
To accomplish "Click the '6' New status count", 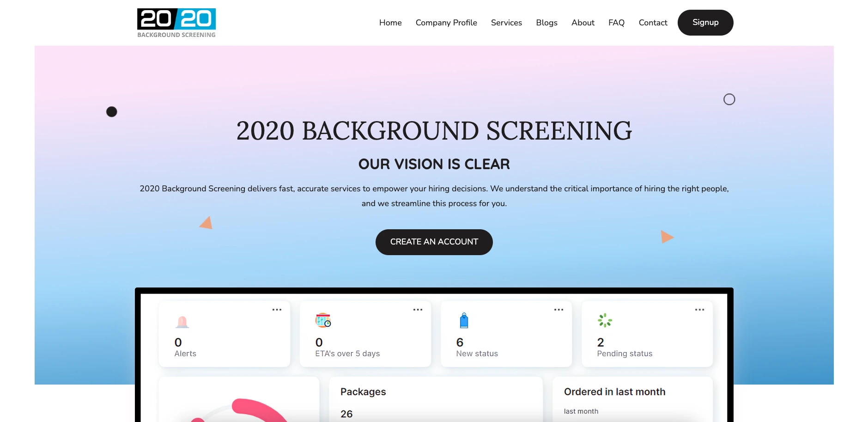I will tap(460, 342).
